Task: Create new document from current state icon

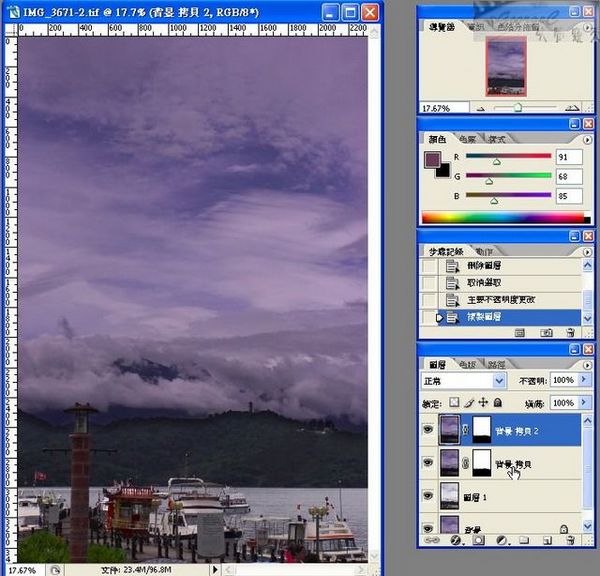Action: pos(520,333)
